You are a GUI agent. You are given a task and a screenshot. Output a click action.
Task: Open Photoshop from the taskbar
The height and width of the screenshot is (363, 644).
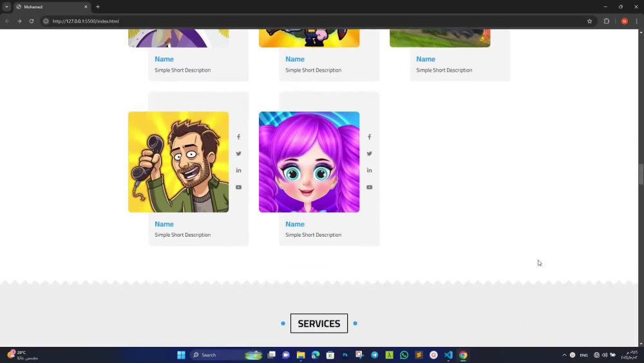click(x=345, y=355)
